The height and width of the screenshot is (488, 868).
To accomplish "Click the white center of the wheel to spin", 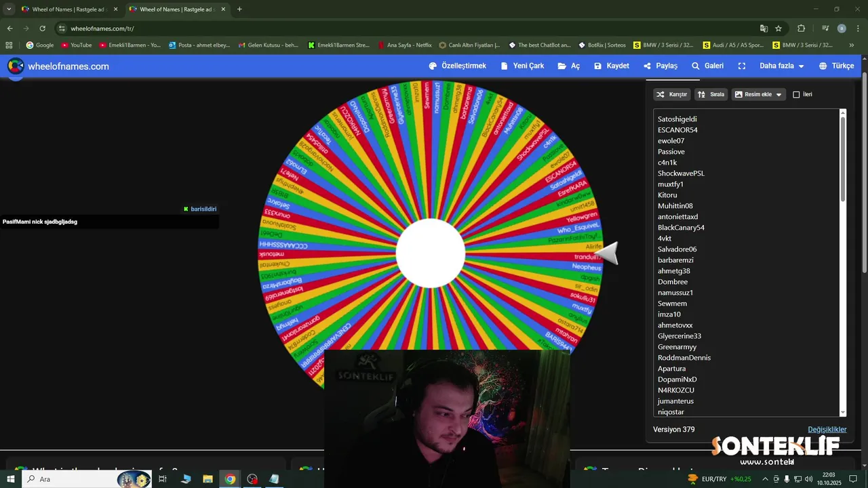I will [431, 253].
